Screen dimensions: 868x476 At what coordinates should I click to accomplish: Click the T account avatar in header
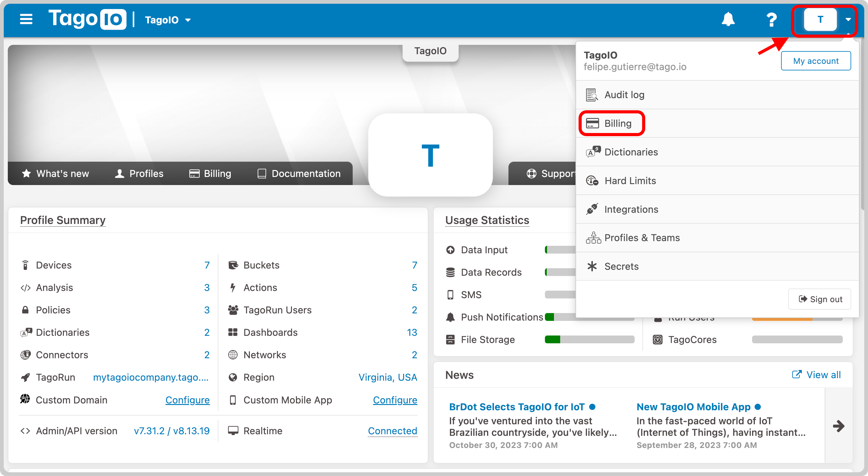[820, 20]
